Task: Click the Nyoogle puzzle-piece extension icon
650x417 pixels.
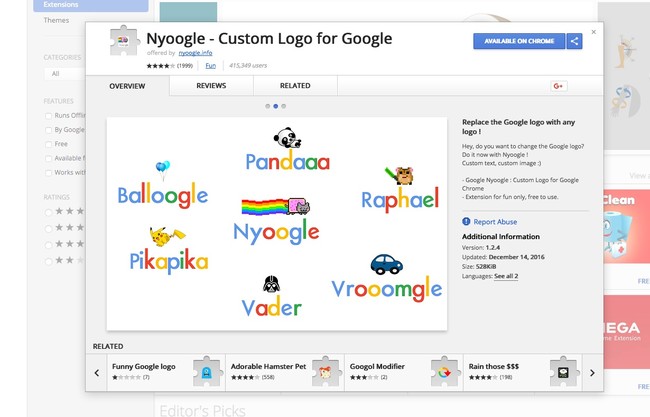Action: 123,41
